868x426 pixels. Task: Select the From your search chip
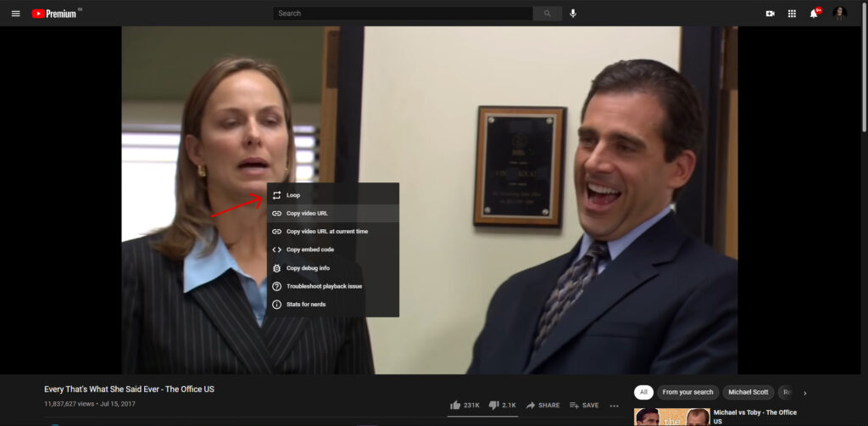tap(687, 392)
